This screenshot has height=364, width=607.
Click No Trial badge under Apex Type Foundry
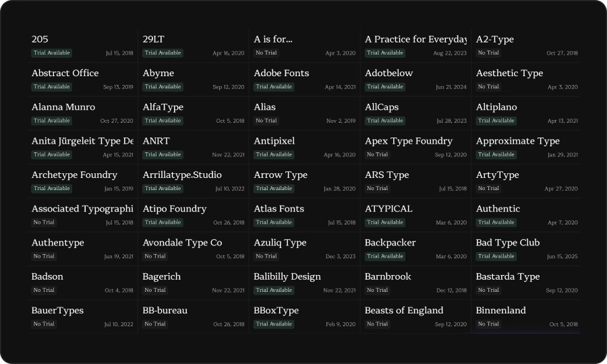tap(377, 155)
